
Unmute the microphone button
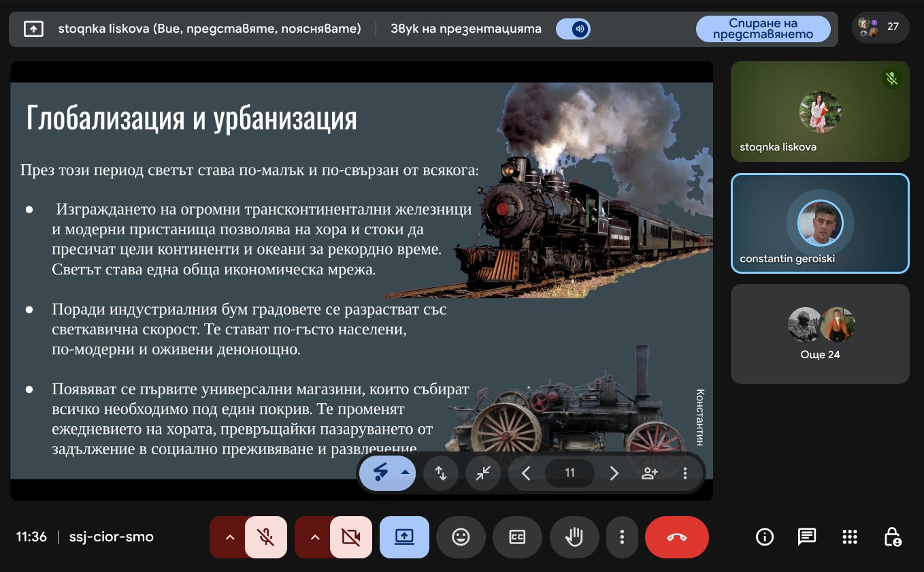266,537
